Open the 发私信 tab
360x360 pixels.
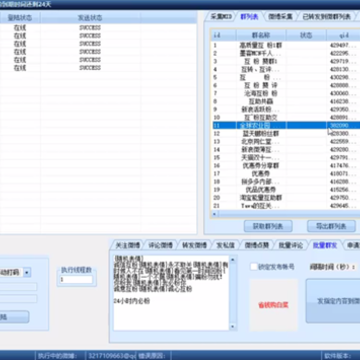coord(225,245)
